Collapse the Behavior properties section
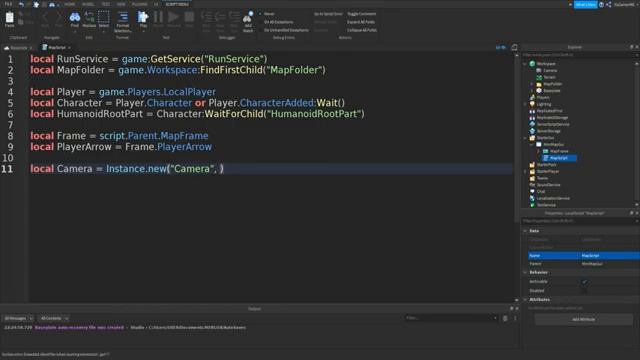Image resolution: width=640 pixels, height=360 pixels. click(x=525, y=272)
